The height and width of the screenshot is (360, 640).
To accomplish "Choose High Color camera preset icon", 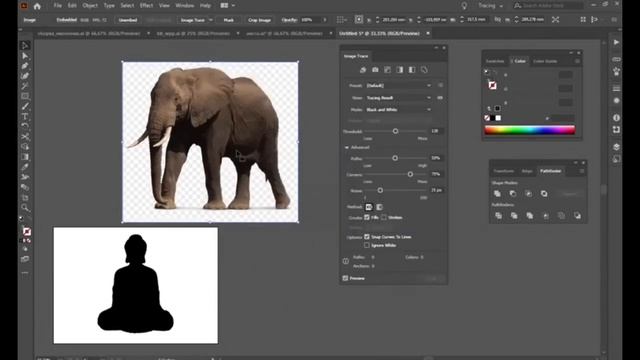I will (x=375, y=70).
